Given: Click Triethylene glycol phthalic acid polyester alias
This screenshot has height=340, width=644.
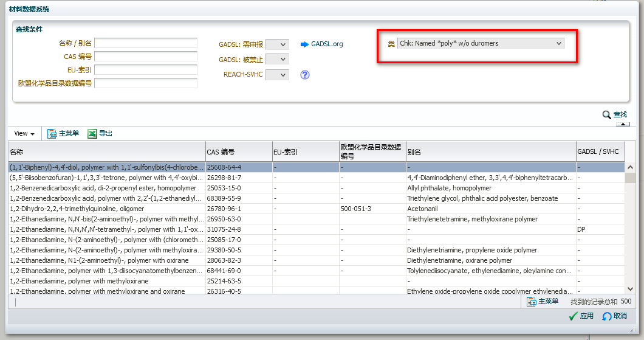Looking at the screenshot, I should pyautogui.click(x=482, y=198).
